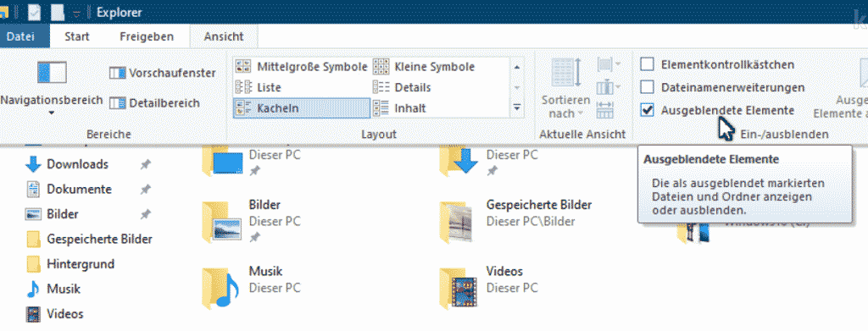Switch to the Start ribbon tab
Image resolution: width=868 pixels, height=331 pixels.
coord(77,36)
